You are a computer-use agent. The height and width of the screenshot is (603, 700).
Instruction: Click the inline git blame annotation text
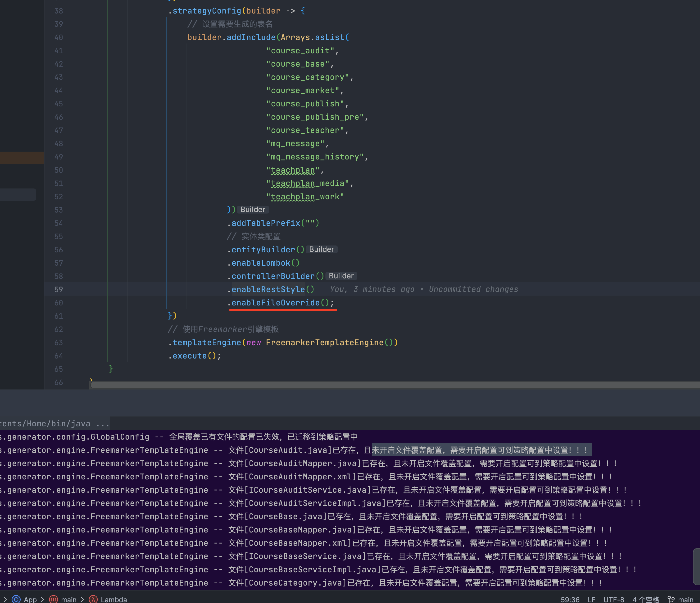coord(424,289)
